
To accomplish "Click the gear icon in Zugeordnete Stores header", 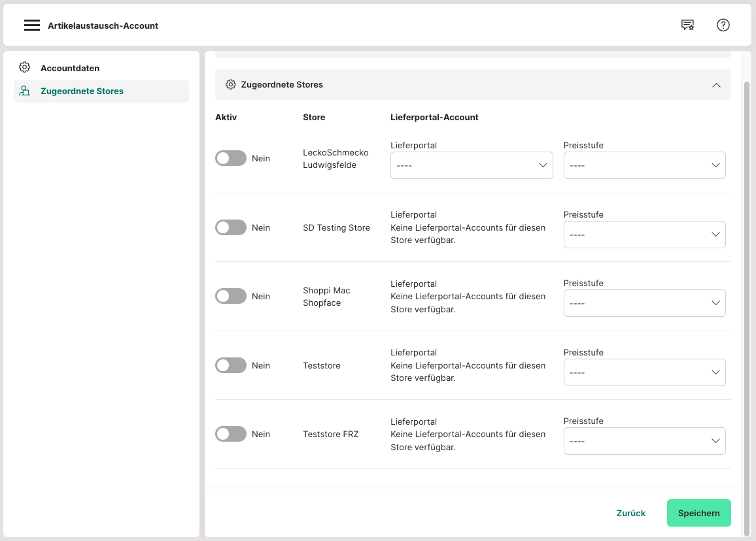I will (x=230, y=85).
